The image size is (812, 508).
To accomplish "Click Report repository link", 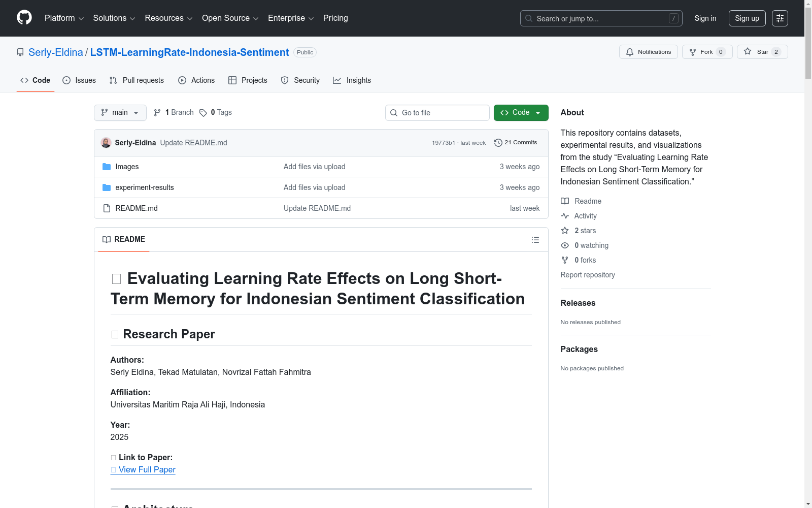I will point(588,275).
